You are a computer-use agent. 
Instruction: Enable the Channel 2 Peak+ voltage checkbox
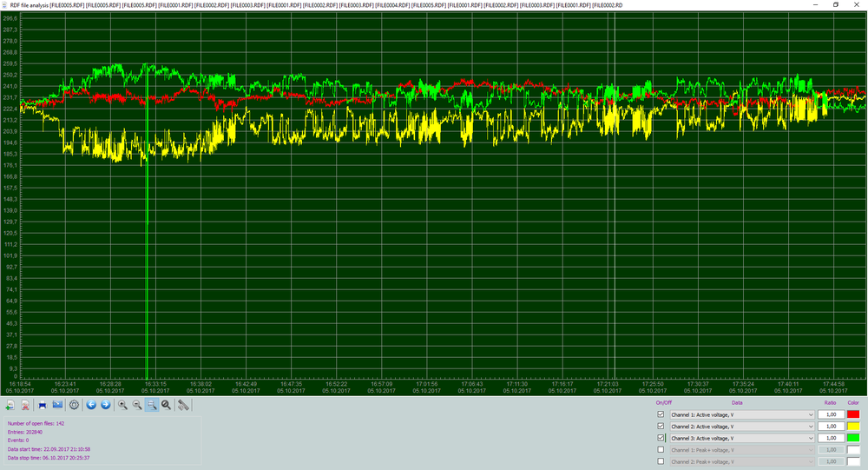pyautogui.click(x=661, y=461)
